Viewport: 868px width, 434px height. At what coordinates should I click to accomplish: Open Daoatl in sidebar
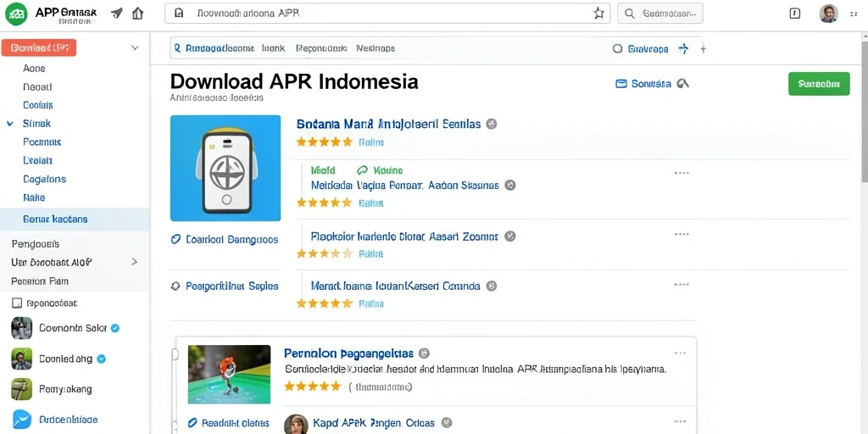pyautogui.click(x=37, y=87)
